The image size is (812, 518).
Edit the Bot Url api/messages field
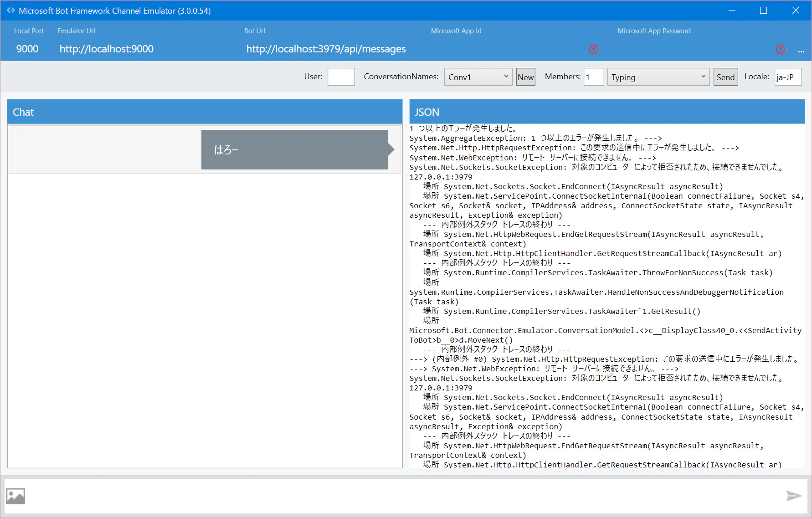point(326,49)
